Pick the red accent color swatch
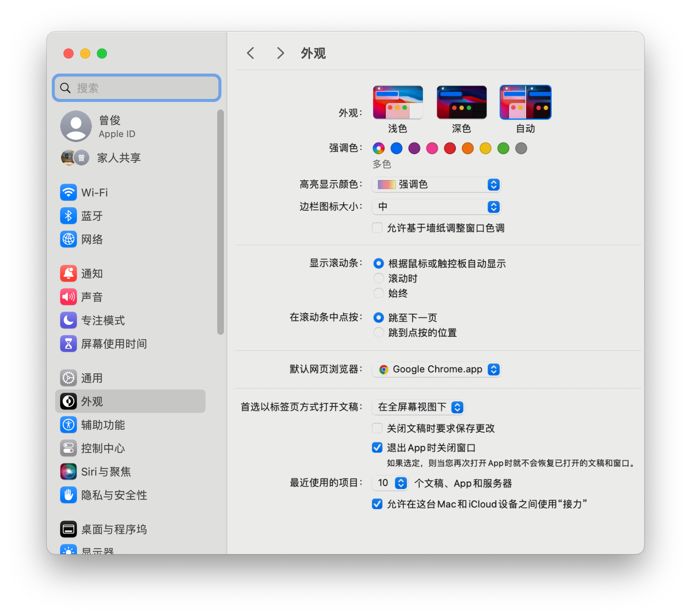This screenshot has width=691, height=616. pos(450,148)
